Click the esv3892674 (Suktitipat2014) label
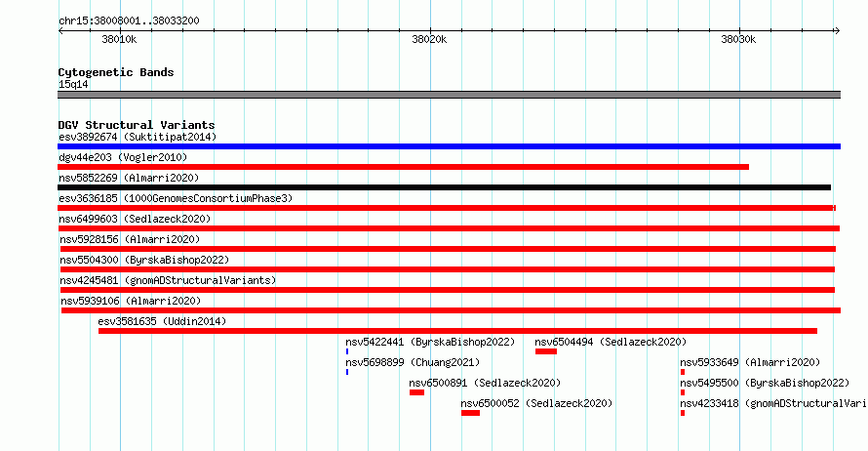Image resolution: width=868 pixels, height=451 pixels. pos(138,137)
